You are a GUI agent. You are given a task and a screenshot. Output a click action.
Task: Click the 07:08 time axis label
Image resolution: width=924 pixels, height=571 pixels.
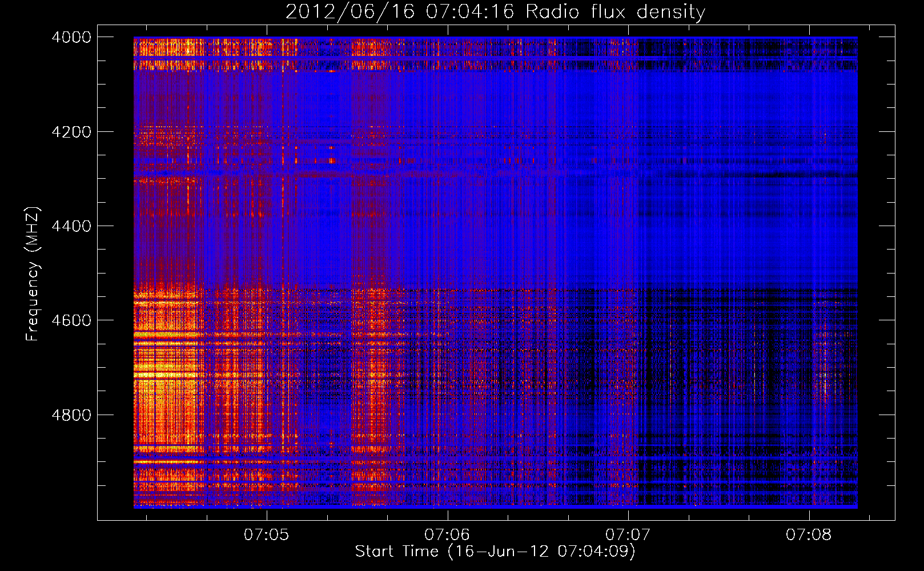(x=809, y=534)
